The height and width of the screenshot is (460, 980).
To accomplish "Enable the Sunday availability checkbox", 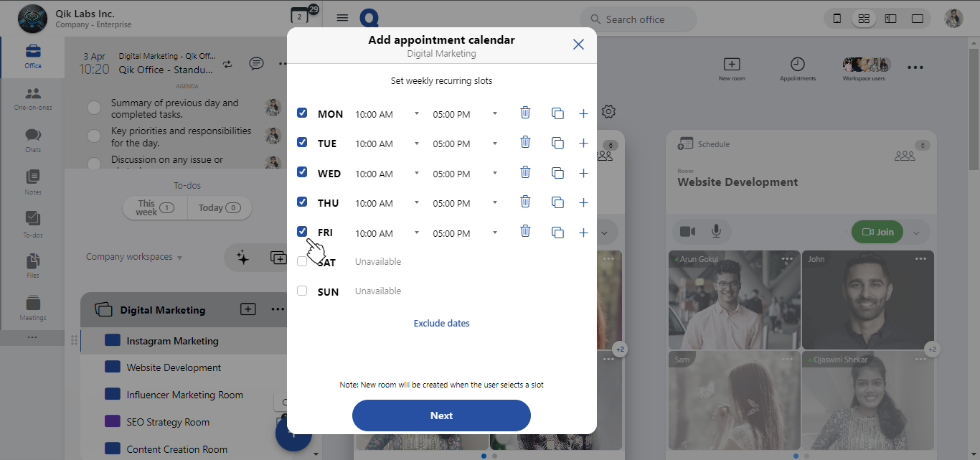I will pyautogui.click(x=302, y=291).
